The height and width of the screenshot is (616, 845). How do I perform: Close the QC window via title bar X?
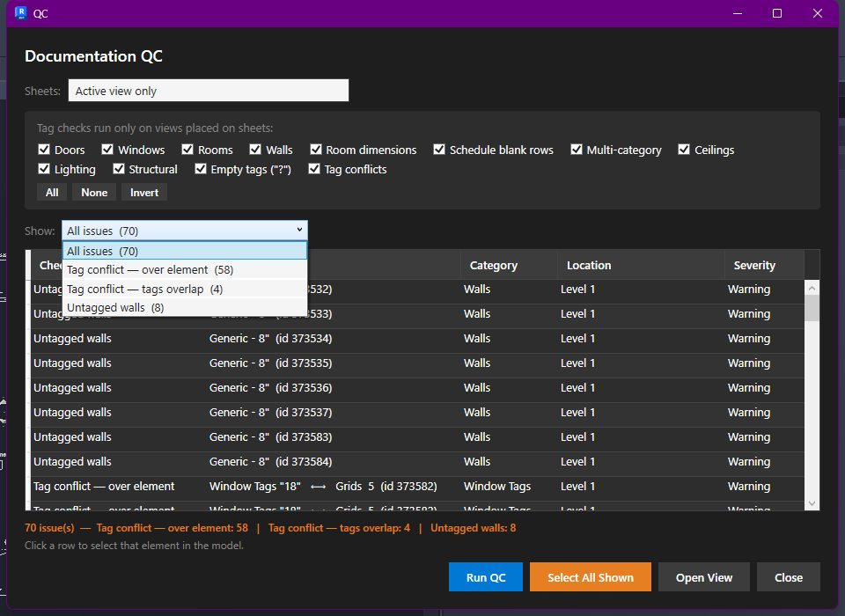coord(818,13)
